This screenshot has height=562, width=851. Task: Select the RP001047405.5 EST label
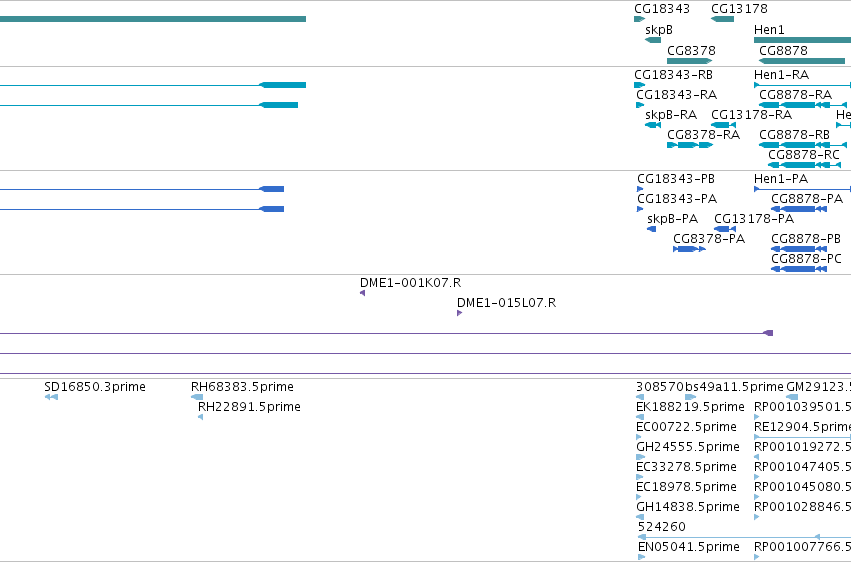pyautogui.click(x=802, y=468)
